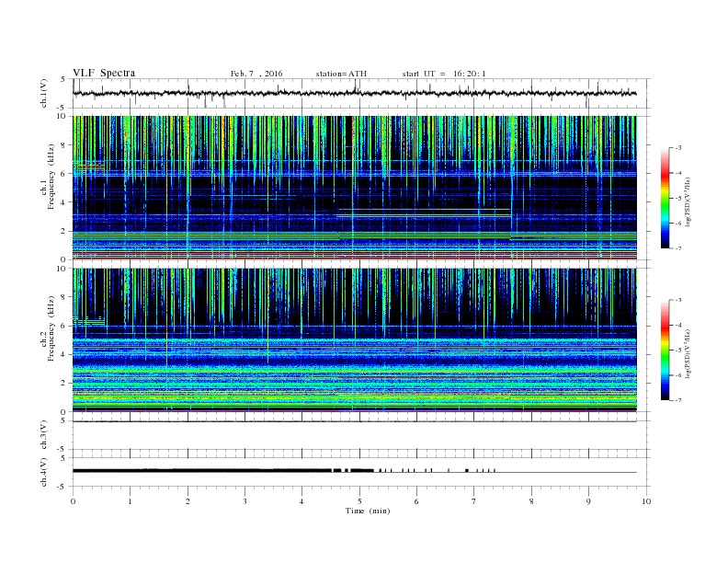Screen dimensions: 728x563
Task: Click the upper PSD color scale bar
Action: tap(665, 198)
